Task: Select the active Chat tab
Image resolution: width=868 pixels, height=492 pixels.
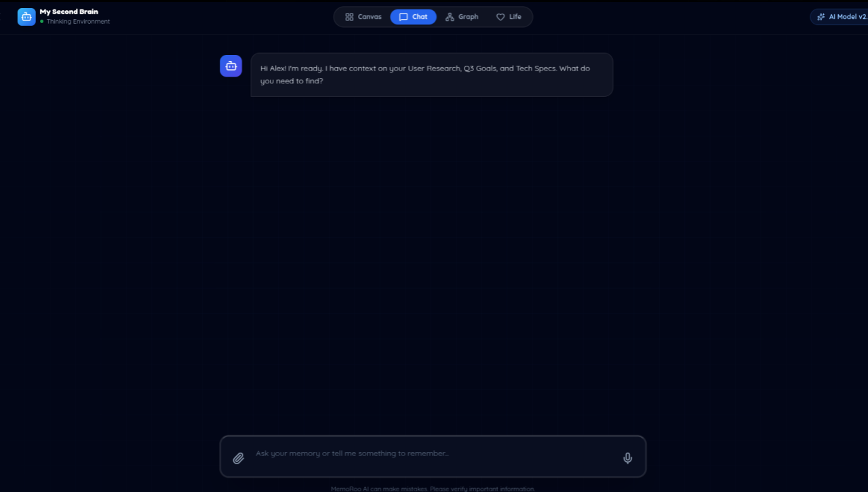Action: click(x=413, y=17)
